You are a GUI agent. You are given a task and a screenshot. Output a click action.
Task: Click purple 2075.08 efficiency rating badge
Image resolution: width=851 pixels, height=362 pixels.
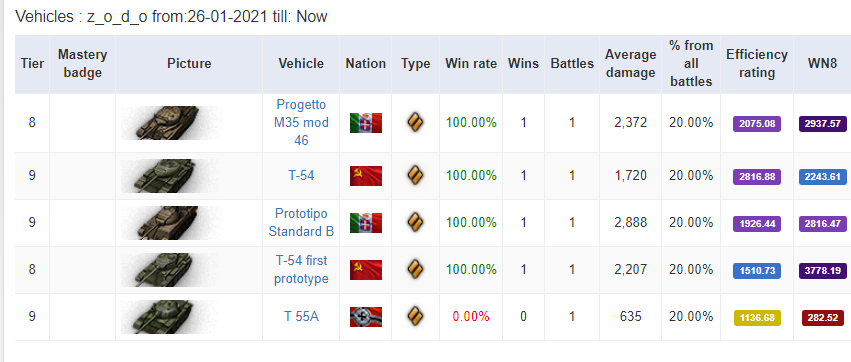757,124
